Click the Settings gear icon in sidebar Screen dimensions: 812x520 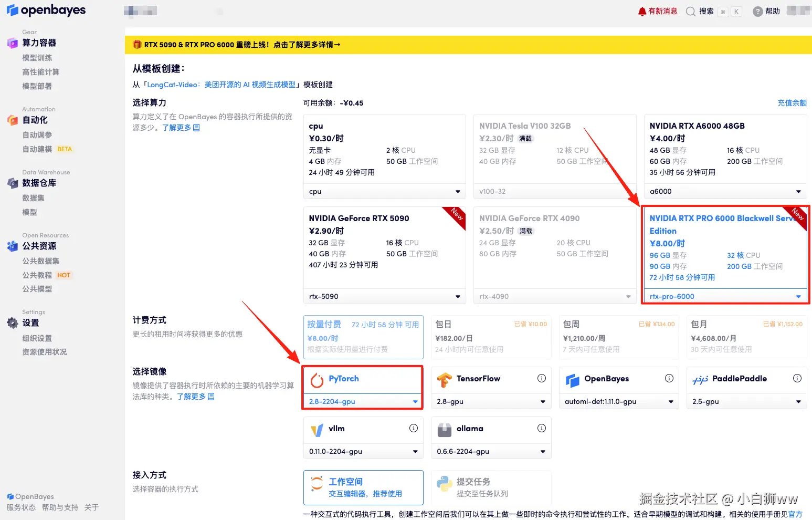coord(13,323)
